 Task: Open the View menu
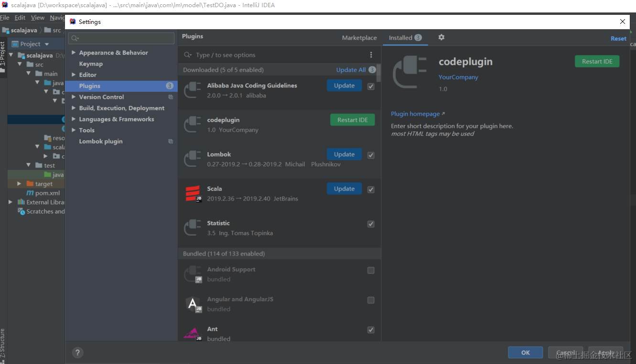tap(38, 18)
